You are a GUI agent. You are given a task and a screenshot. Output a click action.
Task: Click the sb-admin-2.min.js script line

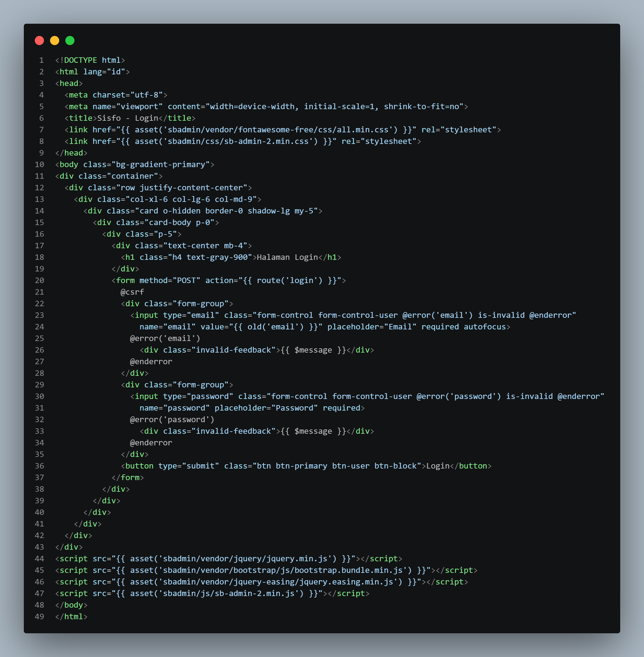(212, 594)
